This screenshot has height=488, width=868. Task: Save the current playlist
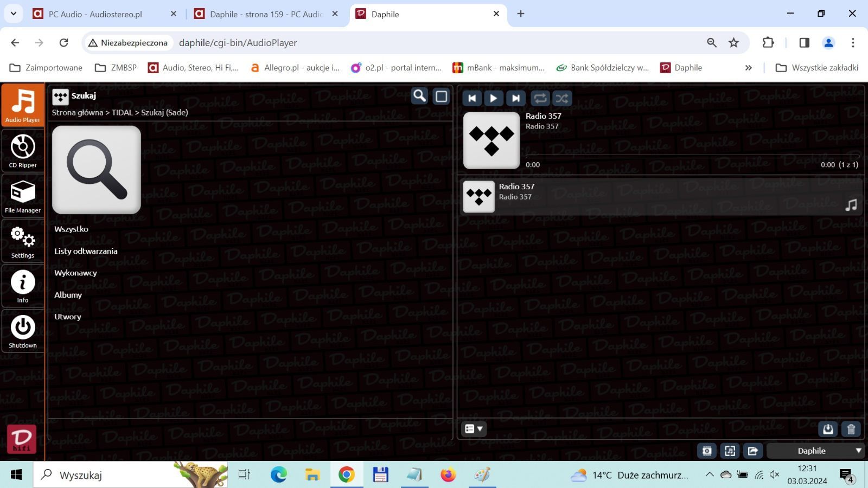828,429
